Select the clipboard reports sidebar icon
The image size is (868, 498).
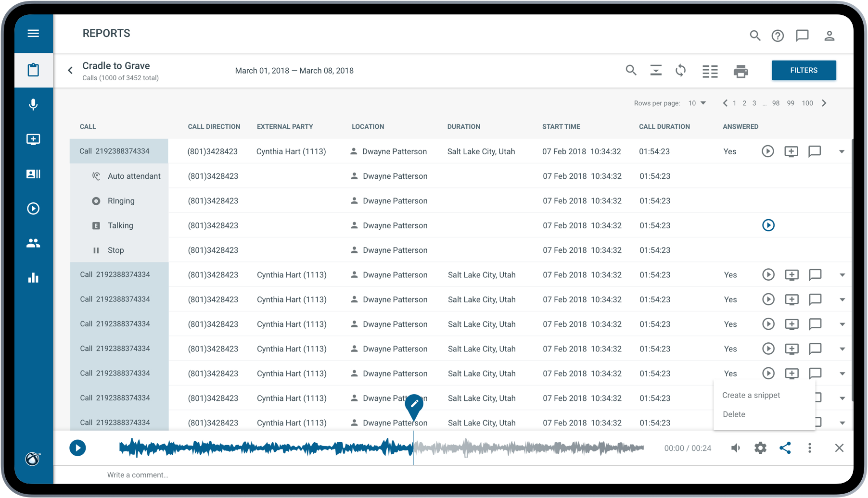point(33,70)
